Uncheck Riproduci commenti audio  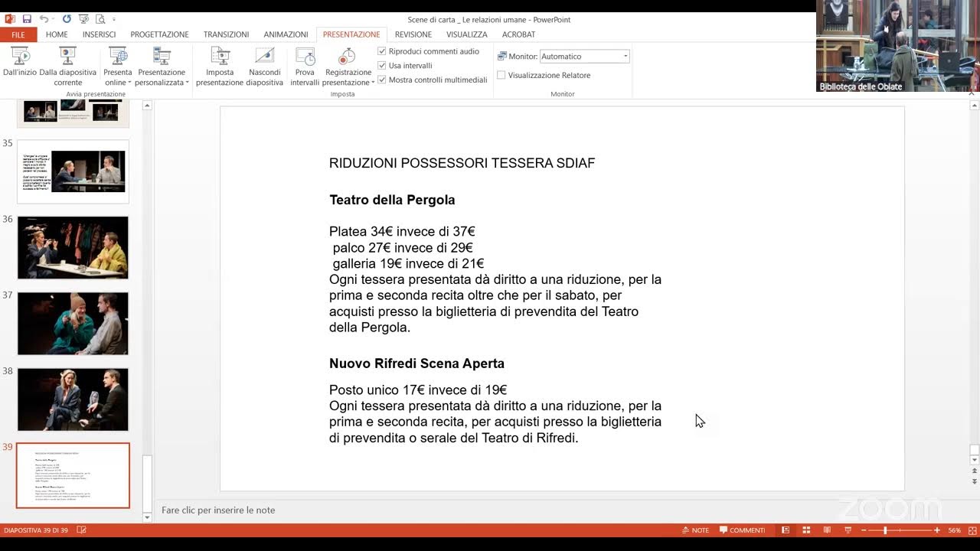[382, 51]
